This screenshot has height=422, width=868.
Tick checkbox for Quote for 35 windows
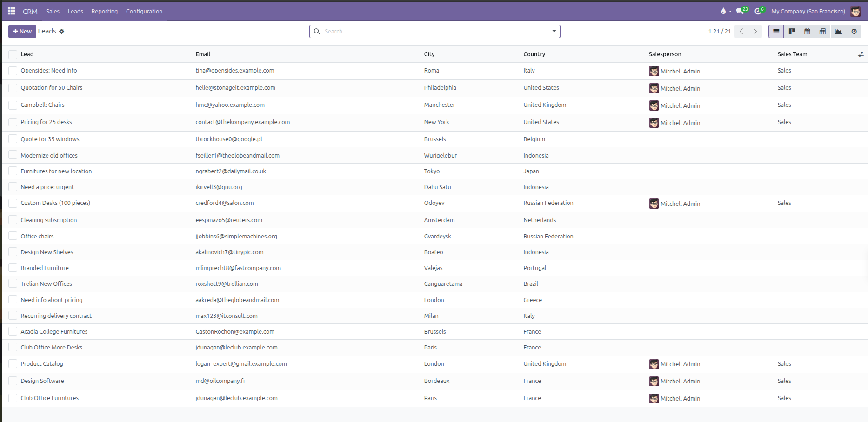(13, 139)
